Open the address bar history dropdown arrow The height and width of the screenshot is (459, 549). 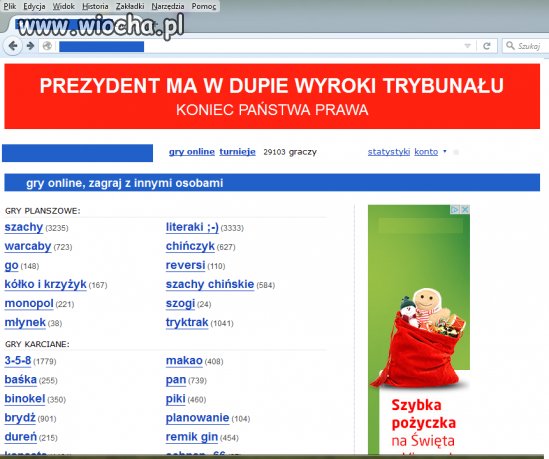[467, 46]
